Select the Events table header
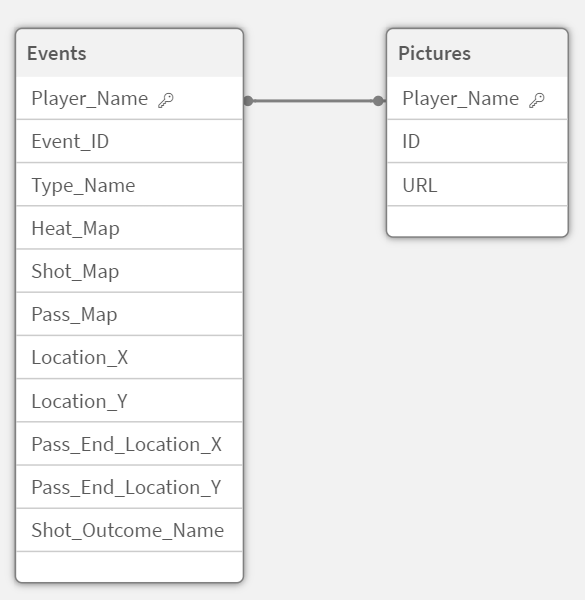 coord(129,53)
